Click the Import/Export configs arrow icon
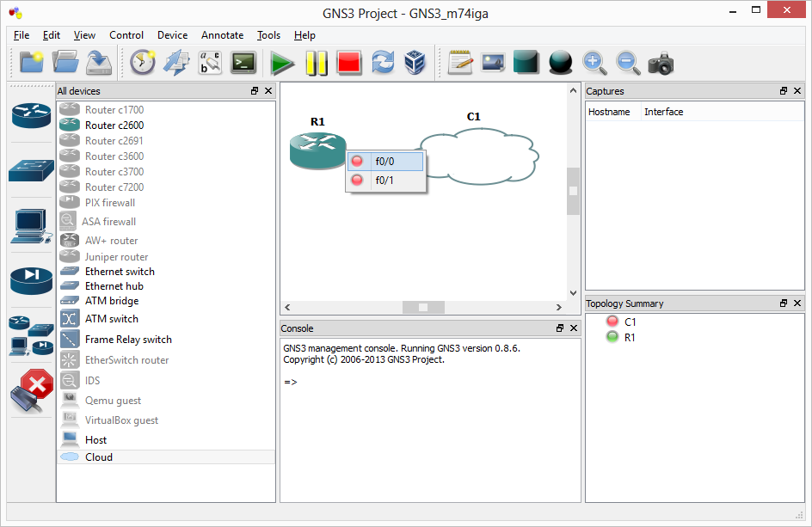Image resolution: width=812 pixels, height=527 pixels. 176,63
